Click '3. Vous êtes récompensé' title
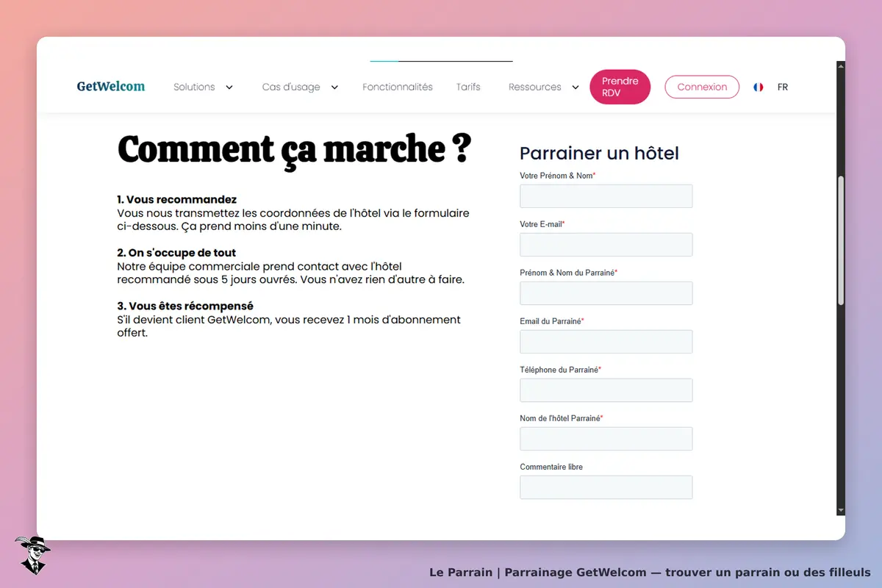This screenshot has width=882, height=588. coord(185,306)
